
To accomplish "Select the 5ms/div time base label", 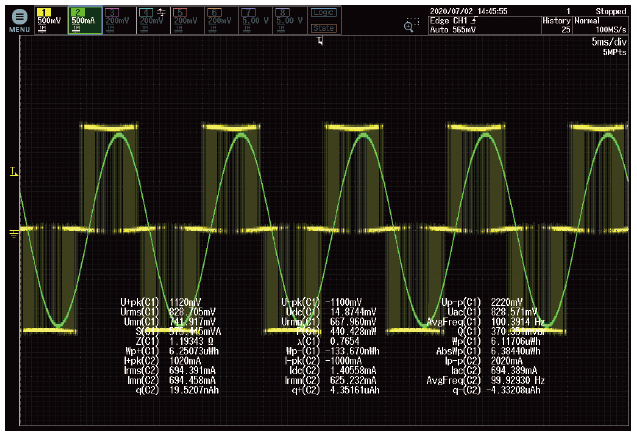I will [609, 42].
